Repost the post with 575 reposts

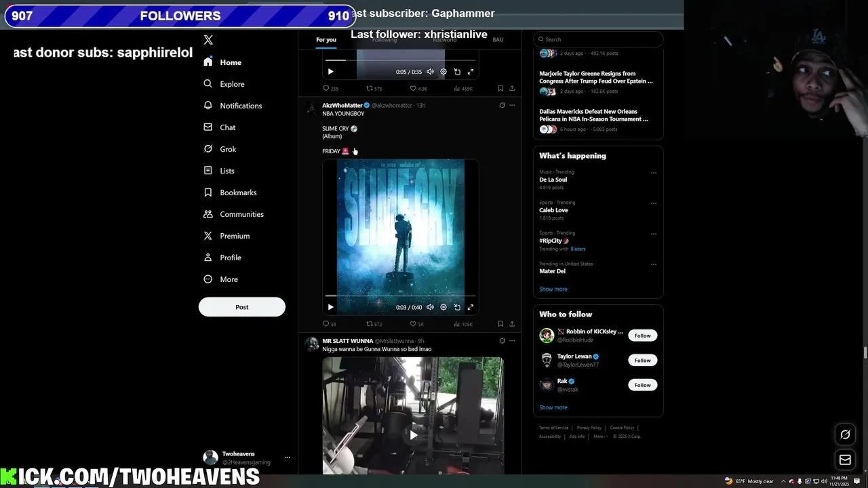coord(374,89)
